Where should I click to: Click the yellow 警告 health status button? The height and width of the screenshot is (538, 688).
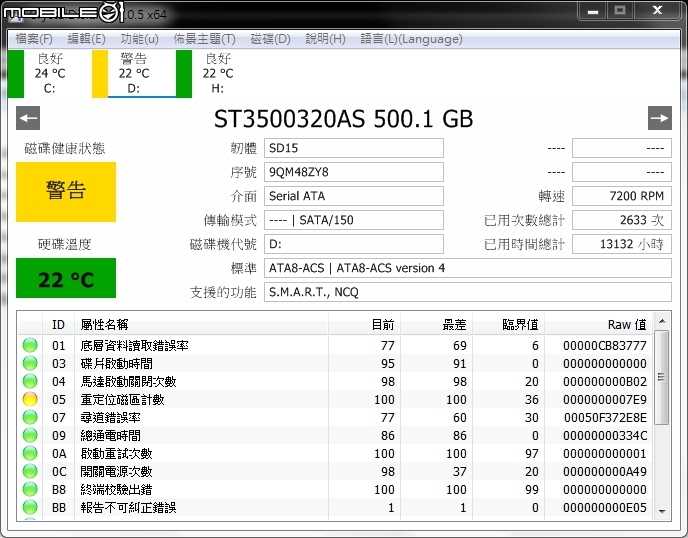(66, 192)
